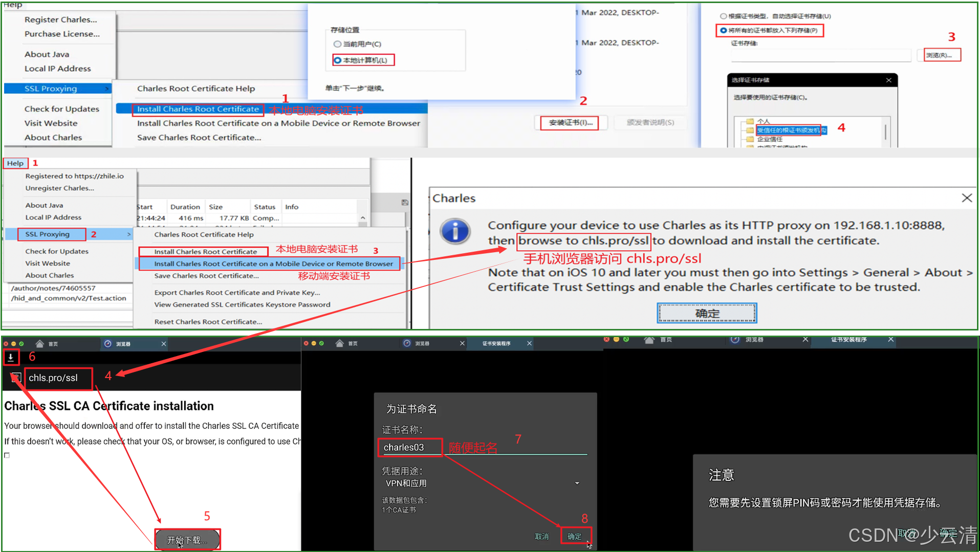Click the 证书存储 text field
The height and width of the screenshot is (552, 980).
(821, 55)
